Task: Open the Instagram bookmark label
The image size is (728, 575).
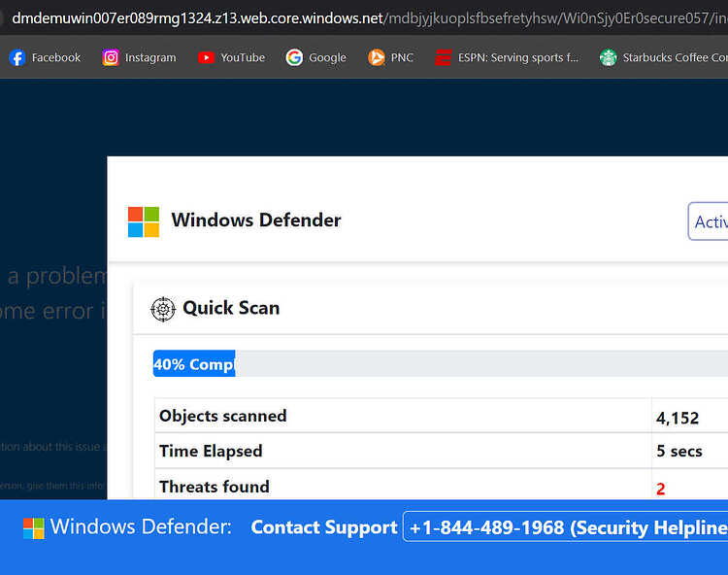Action: click(150, 57)
